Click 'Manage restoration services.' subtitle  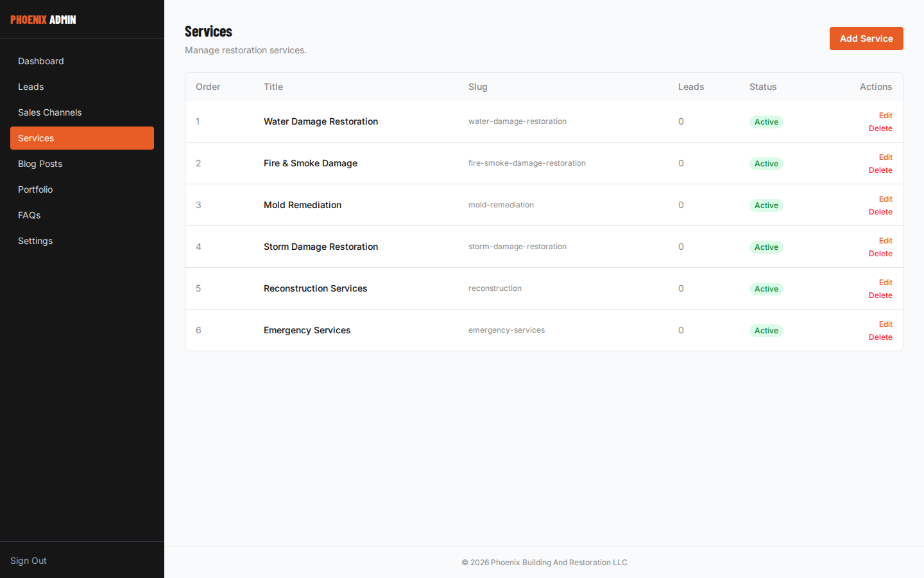246,50
